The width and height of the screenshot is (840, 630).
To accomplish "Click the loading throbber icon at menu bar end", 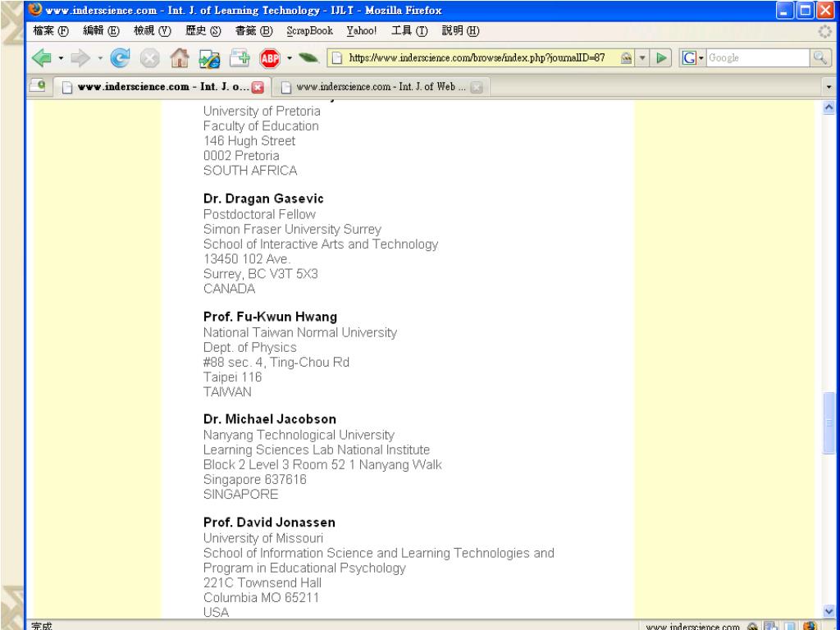I will point(825,31).
